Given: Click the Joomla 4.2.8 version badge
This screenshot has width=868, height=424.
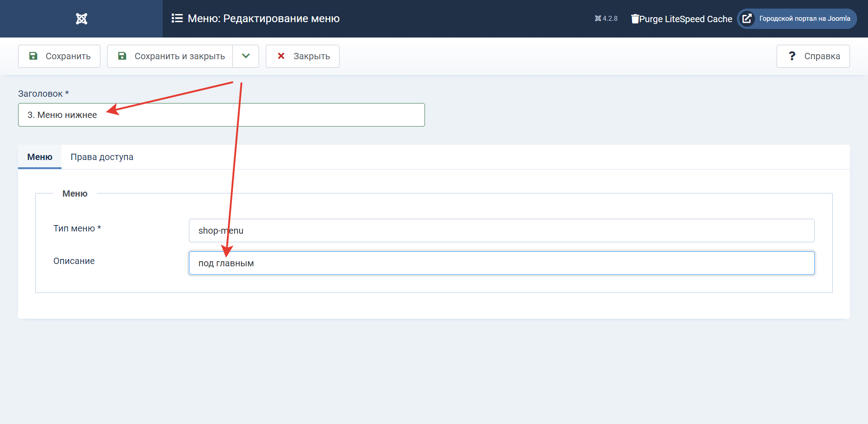Looking at the screenshot, I should (x=606, y=19).
